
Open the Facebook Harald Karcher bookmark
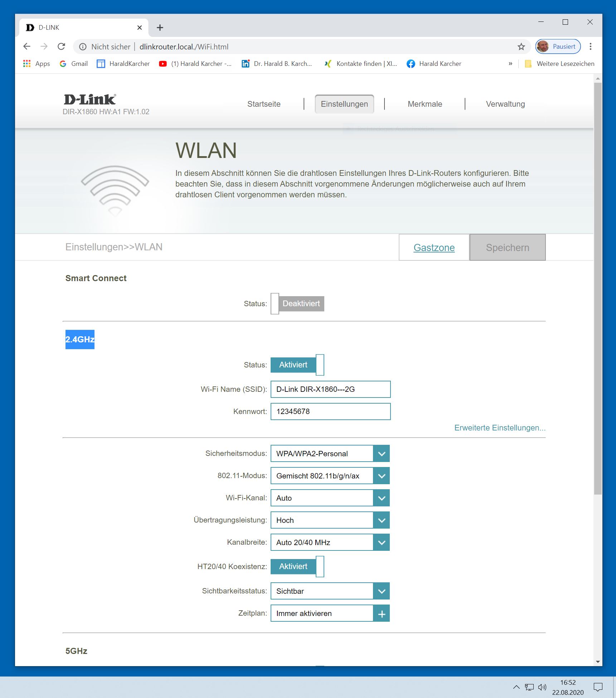coord(434,64)
